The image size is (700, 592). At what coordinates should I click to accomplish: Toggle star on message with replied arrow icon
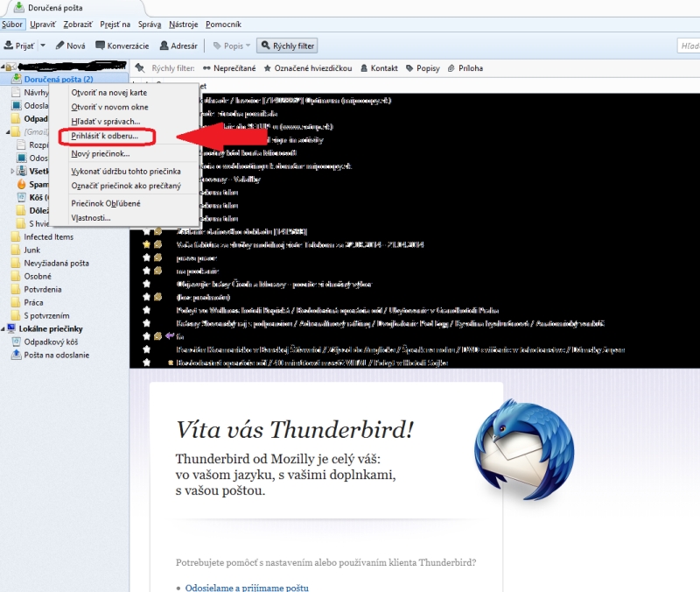[146, 336]
